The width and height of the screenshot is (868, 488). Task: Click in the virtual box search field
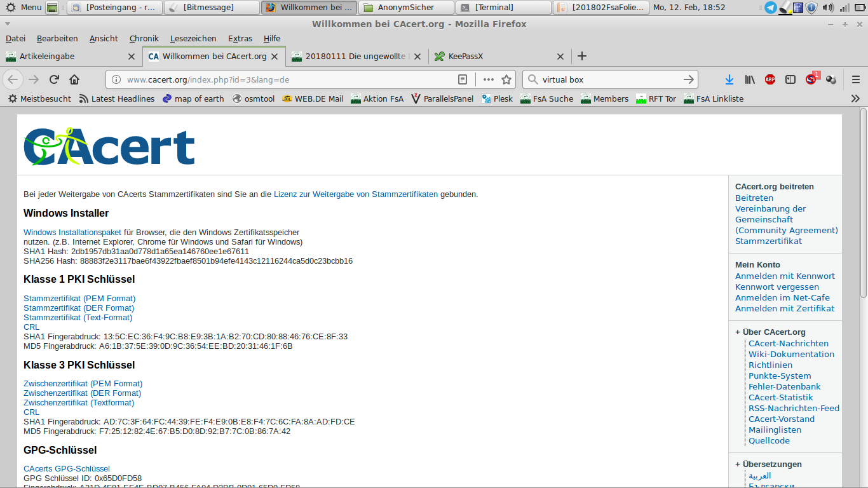pos(610,79)
